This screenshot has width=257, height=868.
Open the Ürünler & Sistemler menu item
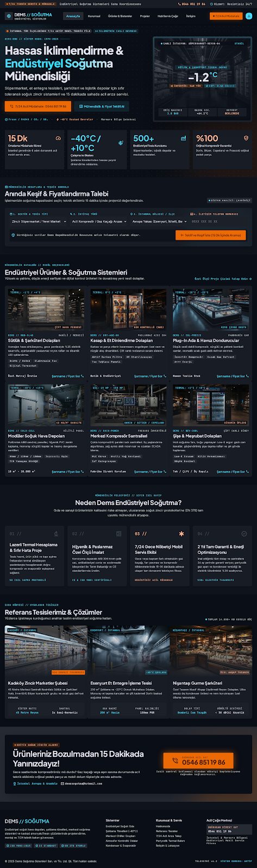(x=120, y=16)
